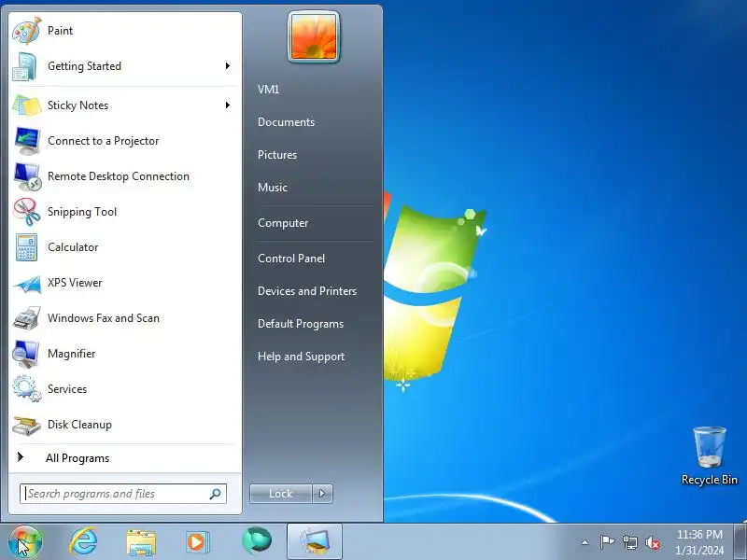Open Control Panel
This screenshot has width=747, height=560.
coord(291,259)
